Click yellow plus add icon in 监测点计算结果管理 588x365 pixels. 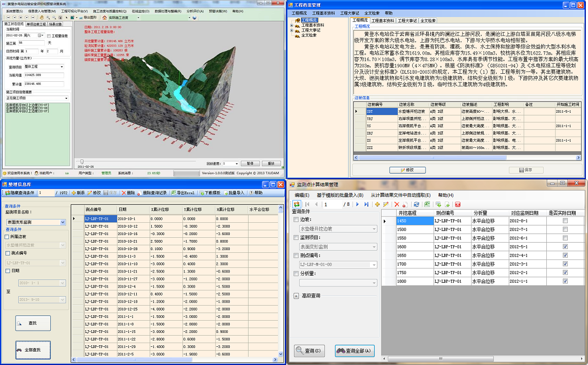[377, 204]
